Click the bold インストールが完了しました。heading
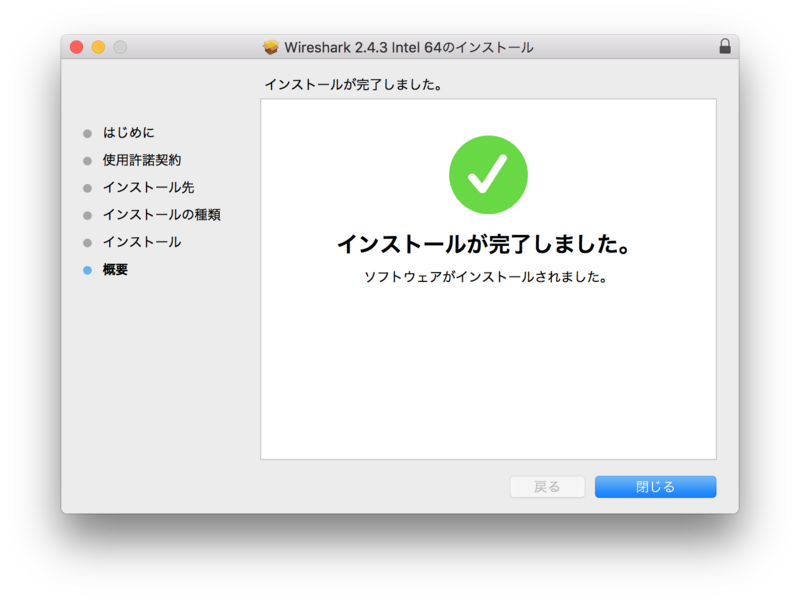Screen dimensions: 800x601 (x=484, y=244)
